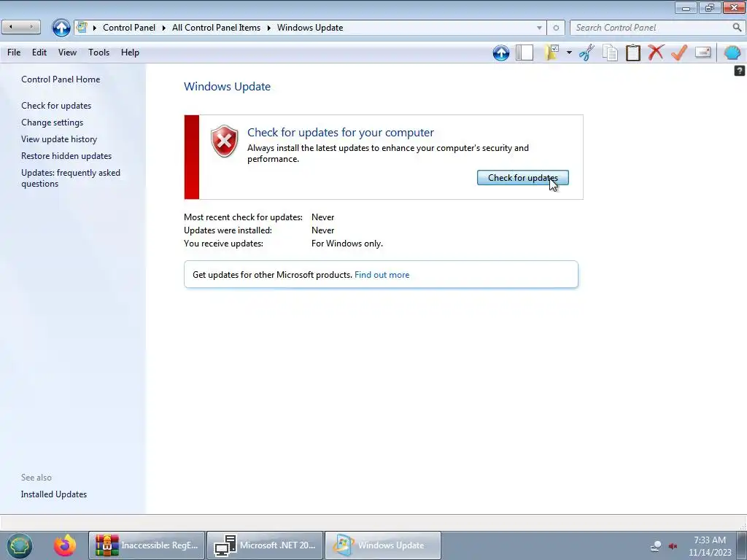Open the View menu
The image size is (747, 560).
67,52
